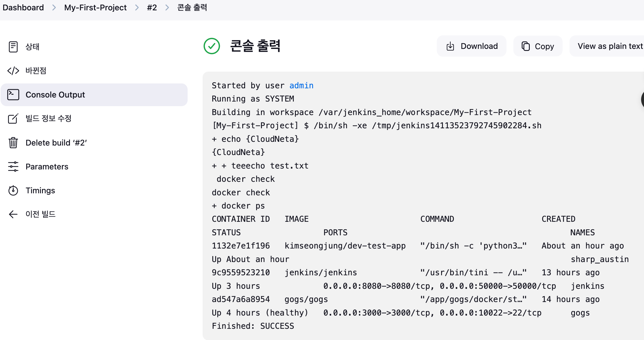
Task: Click the 빌드 정보 수정 edit pencil icon
Action: click(13, 119)
